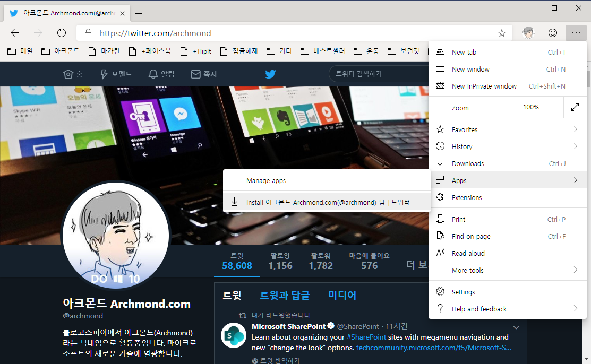Increase zoom with the plus button

pyautogui.click(x=552, y=107)
